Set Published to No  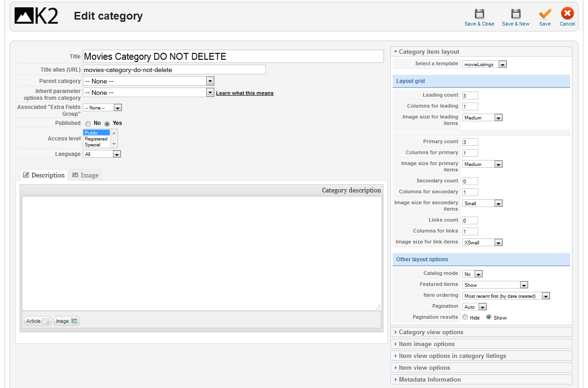pyautogui.click(x=88, y=124)
